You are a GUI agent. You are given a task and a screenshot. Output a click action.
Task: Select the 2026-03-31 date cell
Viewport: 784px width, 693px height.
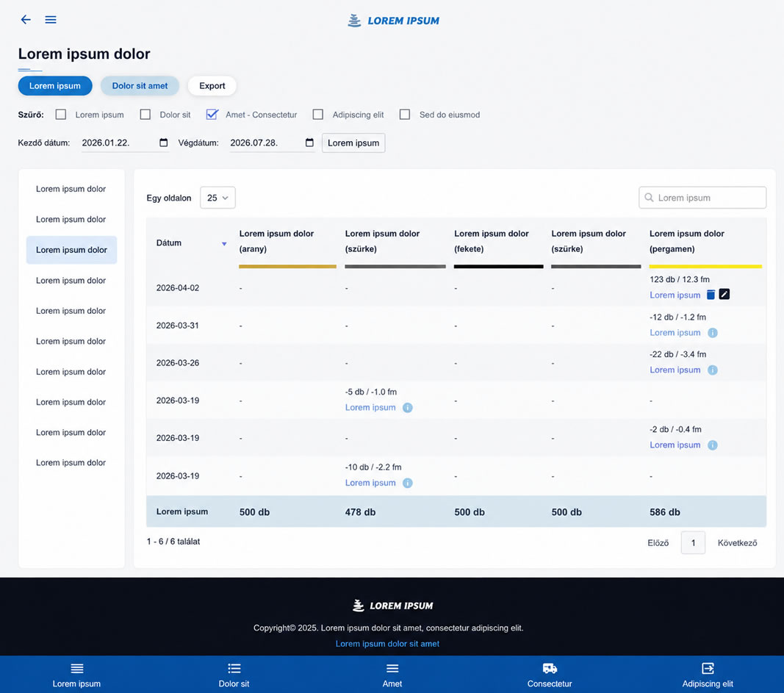[x=178, y=326]
